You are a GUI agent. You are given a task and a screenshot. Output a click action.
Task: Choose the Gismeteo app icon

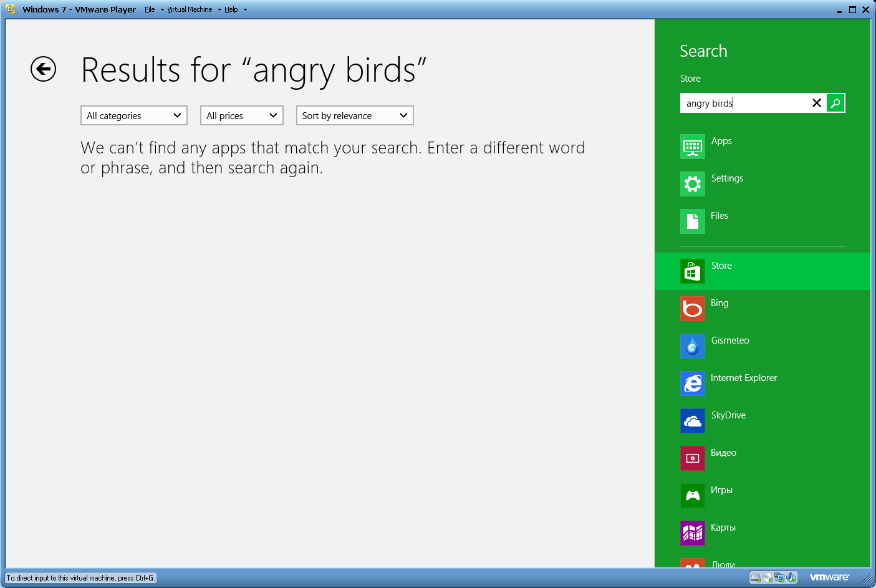(692, 346)
